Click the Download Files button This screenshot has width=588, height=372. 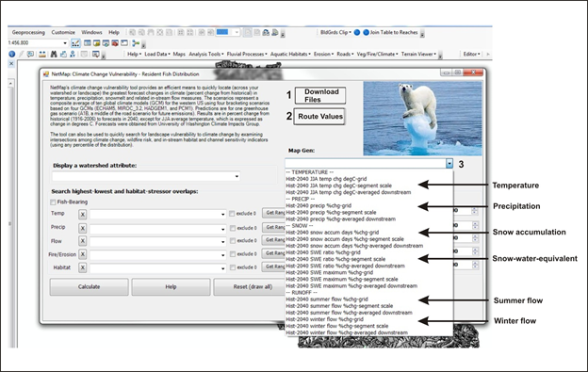click(320, 95)
